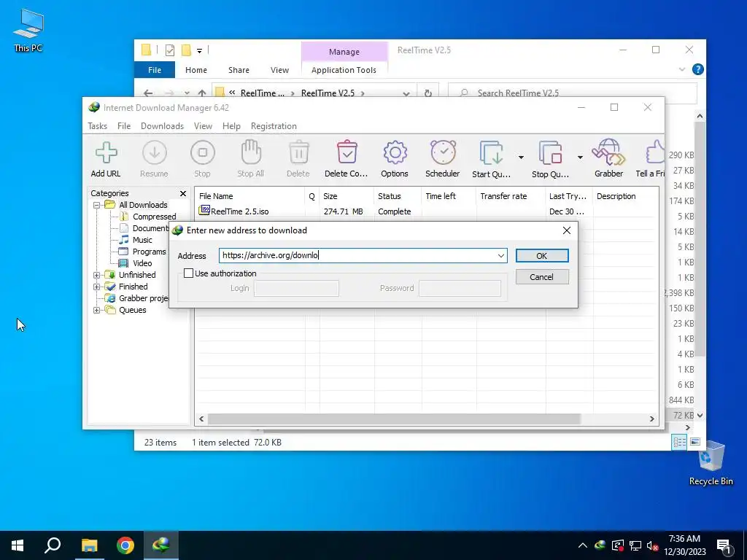Open File Explorer from the taskbar
This screenshot has height=560, width=747.
[89, 545]
